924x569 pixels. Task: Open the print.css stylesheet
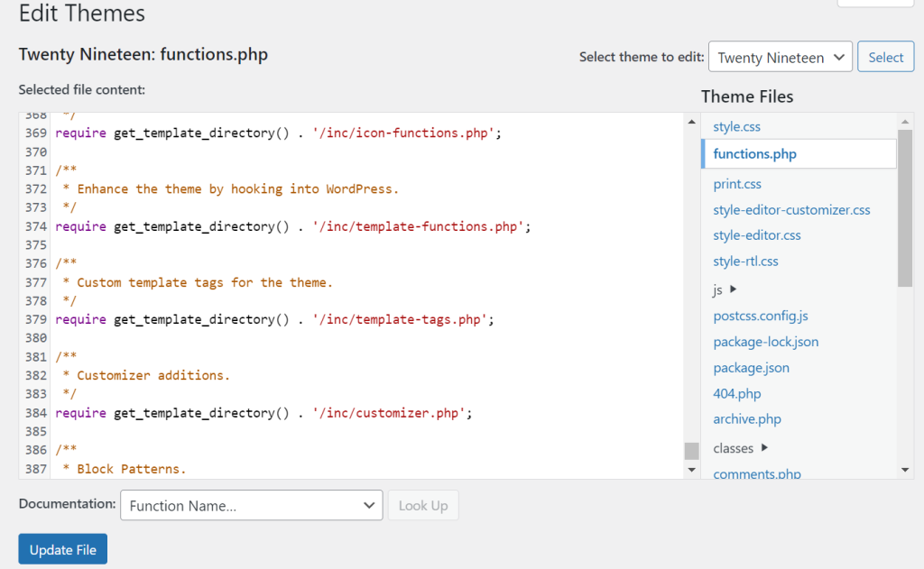736,183
